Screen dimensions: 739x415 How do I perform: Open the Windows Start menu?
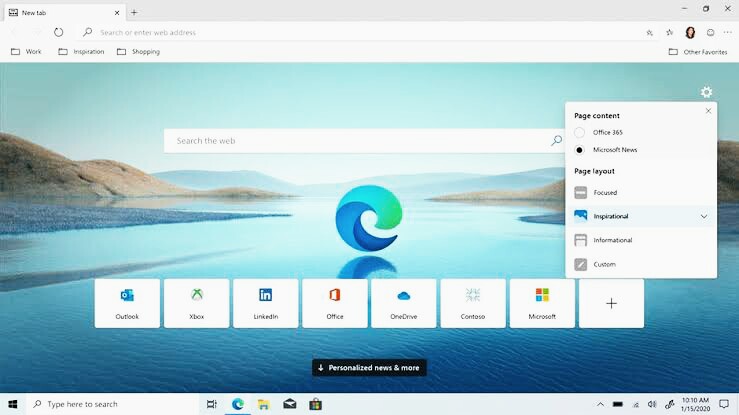coord(13,404)
